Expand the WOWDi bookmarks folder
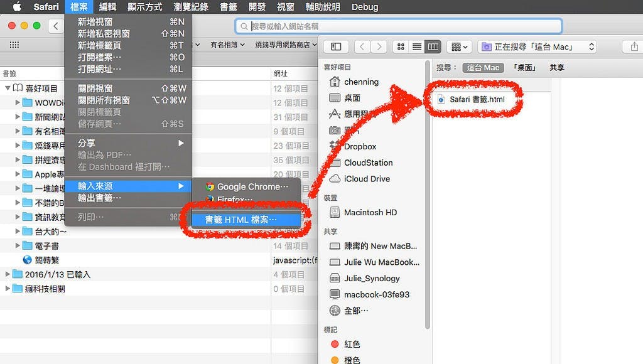The height and width of the screenshot is (364, 643). [18, 102]
